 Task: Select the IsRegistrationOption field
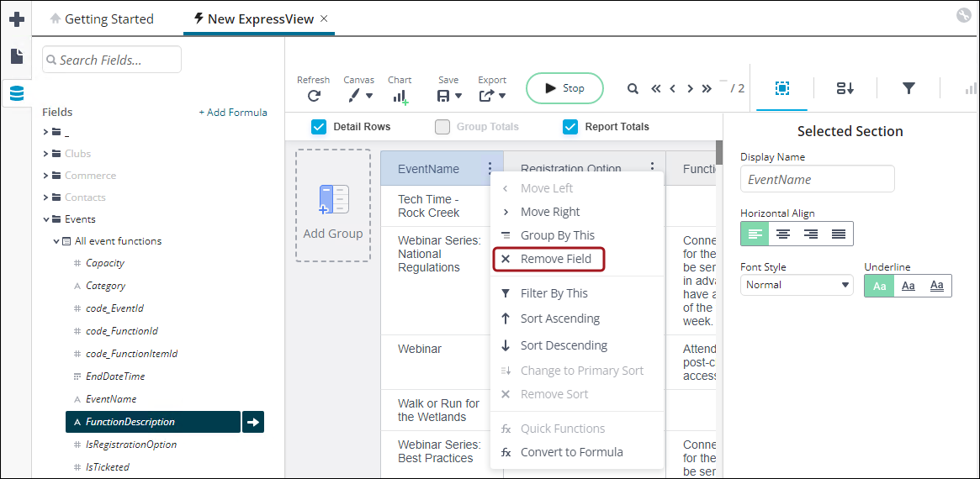131,445
